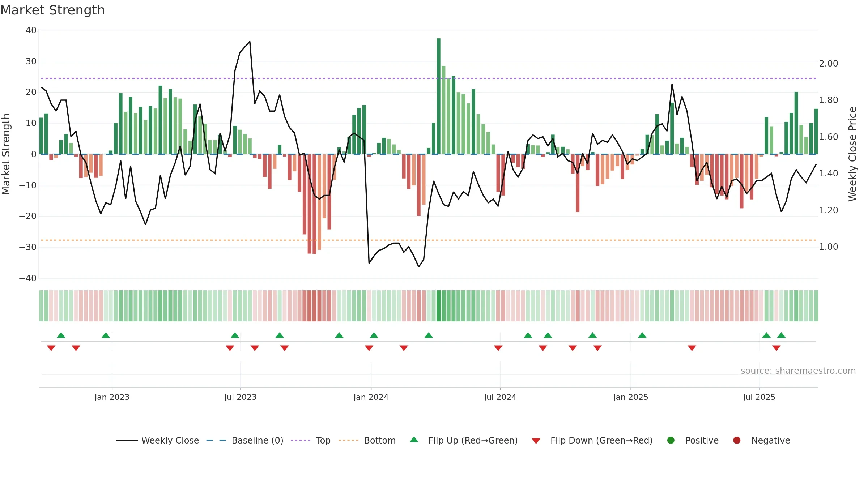Screen dimensions: 868x488
Task: Click the 2.00 price axis label
Action: [x=829, y=64]
